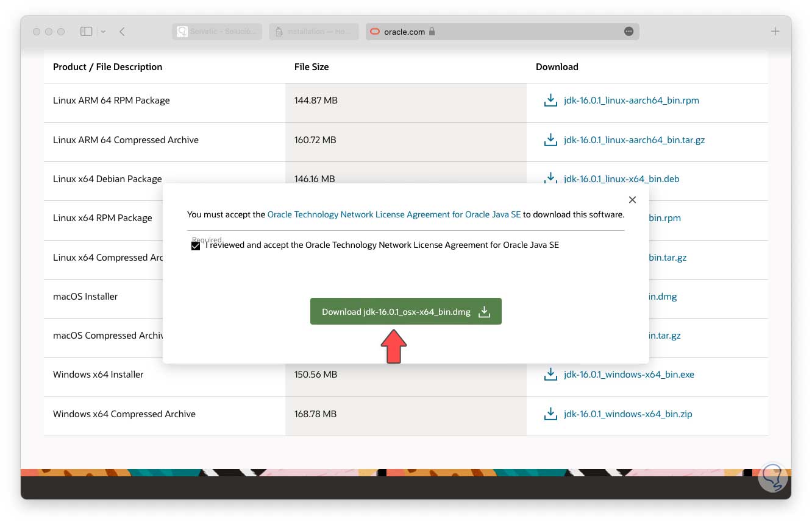Click download icon for Linux ARM 64 Compressed Archive
812x525 pixels.
[550, 140]
